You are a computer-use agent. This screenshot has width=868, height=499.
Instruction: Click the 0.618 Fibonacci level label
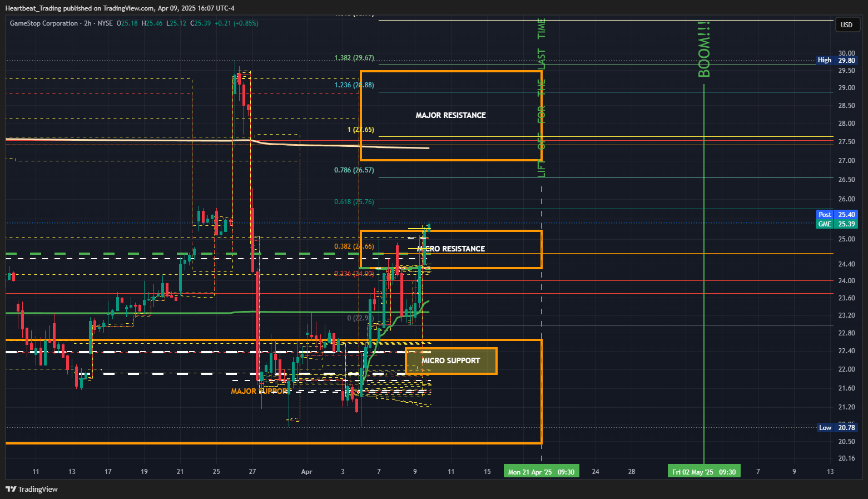pyautogui.click(x=354, y=202)
